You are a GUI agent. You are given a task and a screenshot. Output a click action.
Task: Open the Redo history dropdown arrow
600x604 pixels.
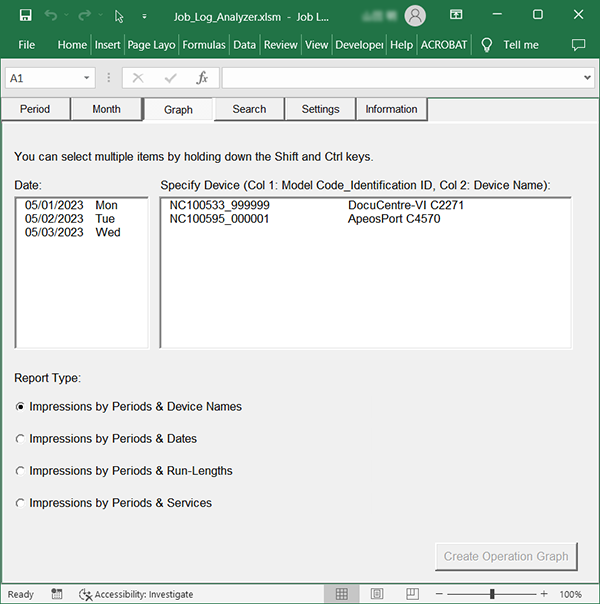(101, 15)
